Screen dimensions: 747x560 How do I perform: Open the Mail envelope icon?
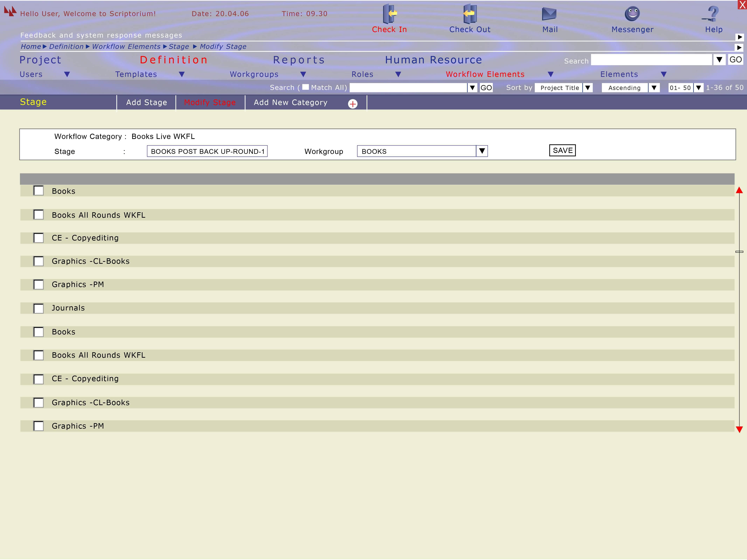tap(549, 14)
